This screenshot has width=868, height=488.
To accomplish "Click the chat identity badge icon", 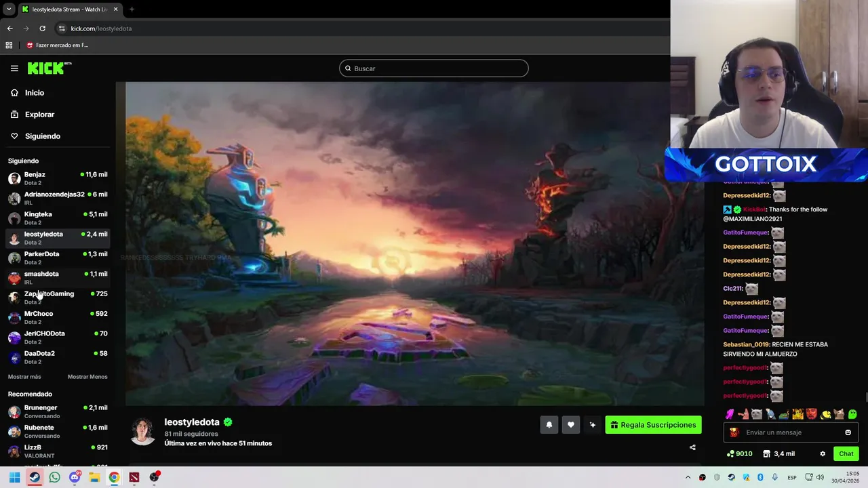I will click(734, 432).
